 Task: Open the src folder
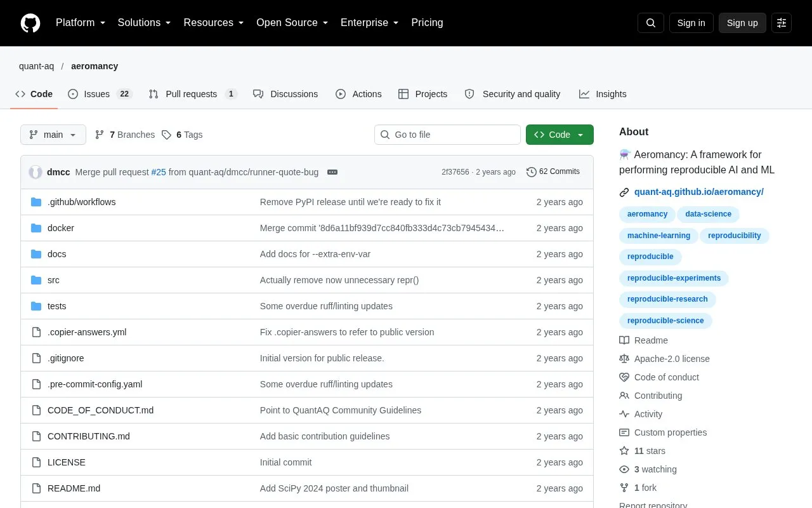(53, 280)
